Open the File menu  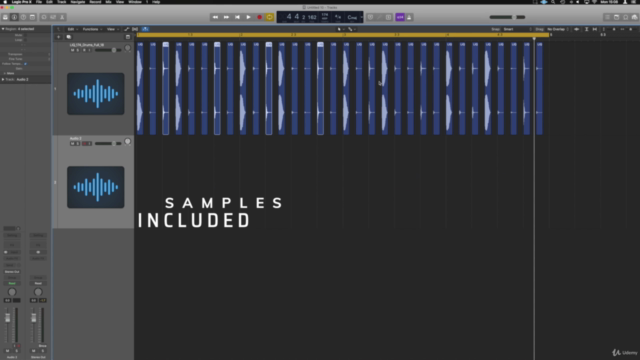pyautogui.click(x=39, y=2)
